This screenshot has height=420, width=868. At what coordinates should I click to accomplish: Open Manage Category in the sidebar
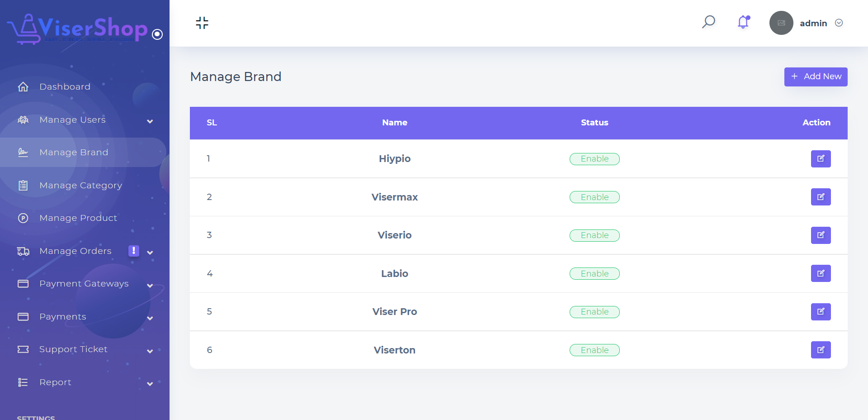pyautogui.click(x=80, y=185)
